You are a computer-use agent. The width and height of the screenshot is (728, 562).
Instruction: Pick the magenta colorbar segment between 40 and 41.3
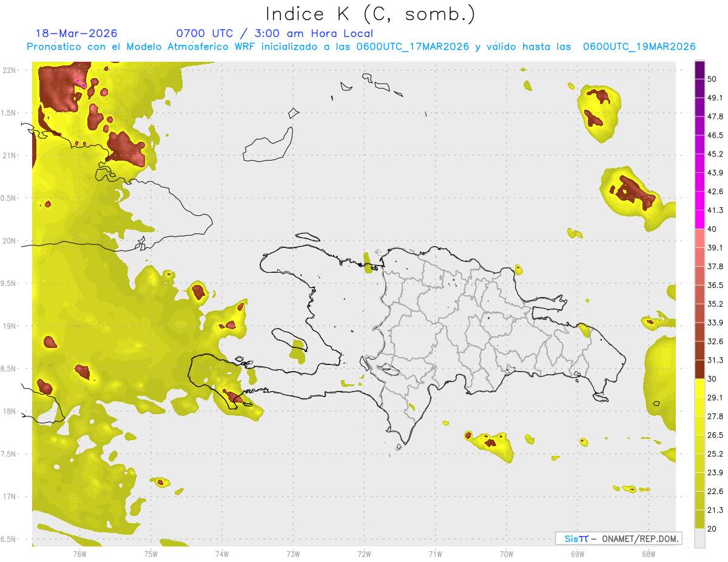(700, 219)
